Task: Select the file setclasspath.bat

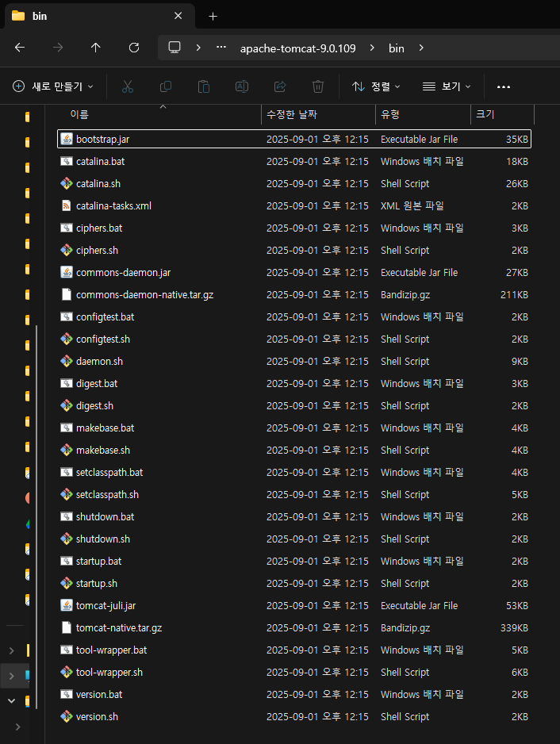Action: (x=294, y=472)
